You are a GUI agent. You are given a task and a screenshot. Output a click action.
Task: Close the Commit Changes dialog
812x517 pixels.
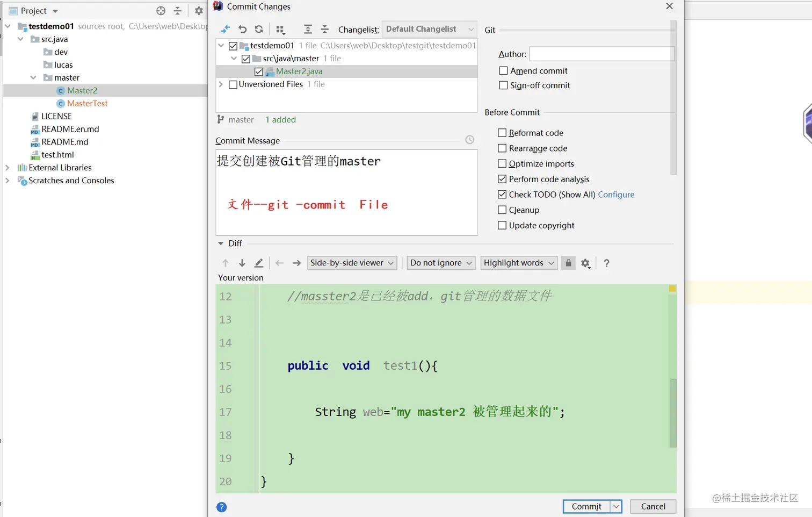click(x=669, y=6)
